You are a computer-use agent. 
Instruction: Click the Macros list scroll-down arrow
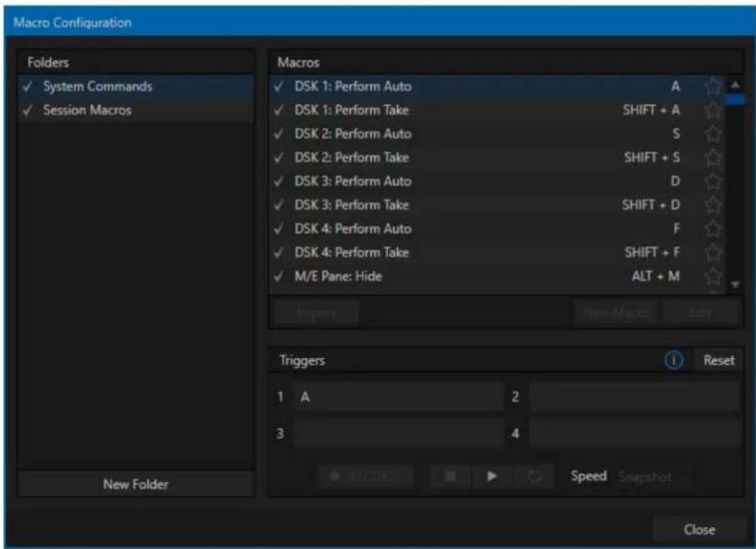(x=735, y=284)
